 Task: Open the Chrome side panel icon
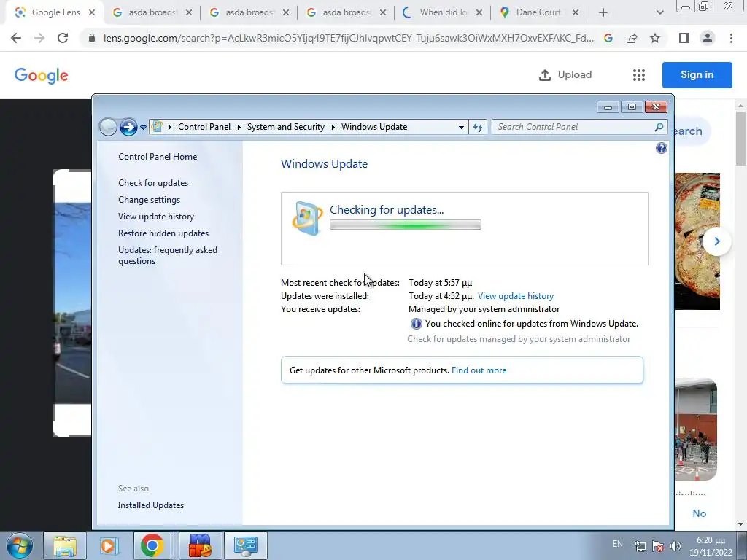click(684, 38)
